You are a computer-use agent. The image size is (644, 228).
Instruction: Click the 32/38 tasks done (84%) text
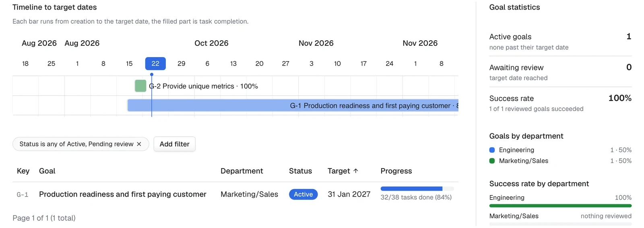416,197
